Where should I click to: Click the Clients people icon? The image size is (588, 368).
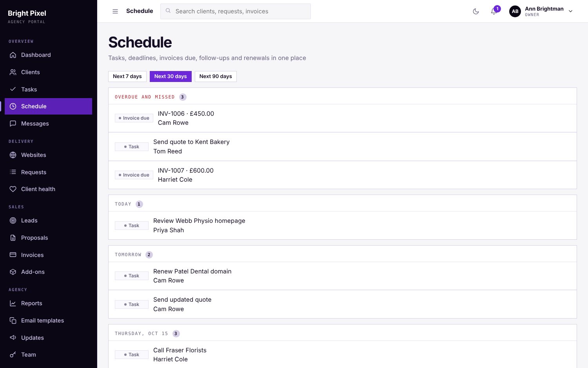(x=13, y=72)
